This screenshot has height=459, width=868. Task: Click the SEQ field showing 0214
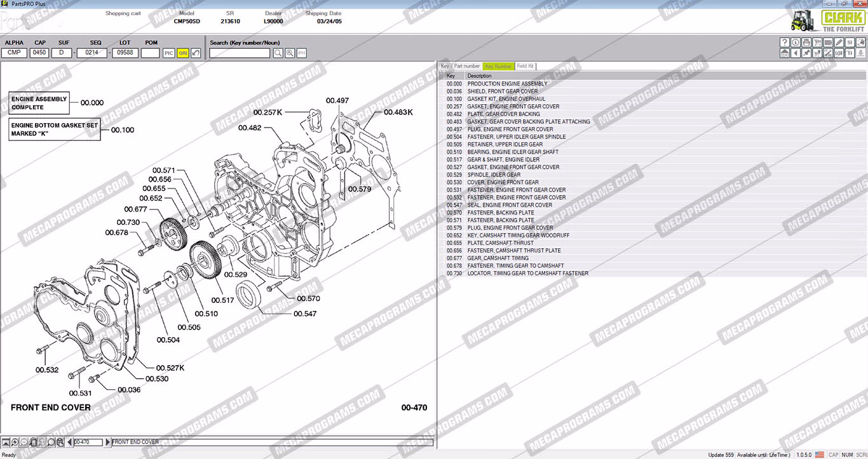click(92, 53)
